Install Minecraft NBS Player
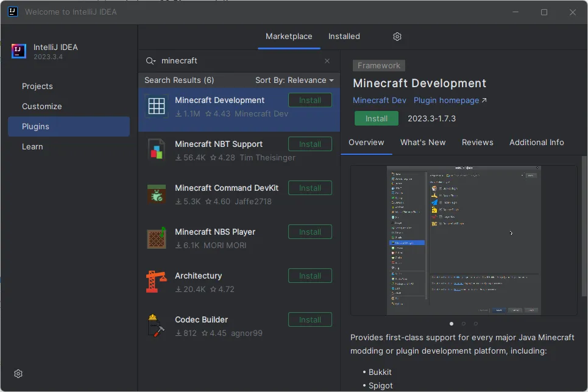Viewport: 588px width, 392px height. pyautogui.click(x=310, y=232)
